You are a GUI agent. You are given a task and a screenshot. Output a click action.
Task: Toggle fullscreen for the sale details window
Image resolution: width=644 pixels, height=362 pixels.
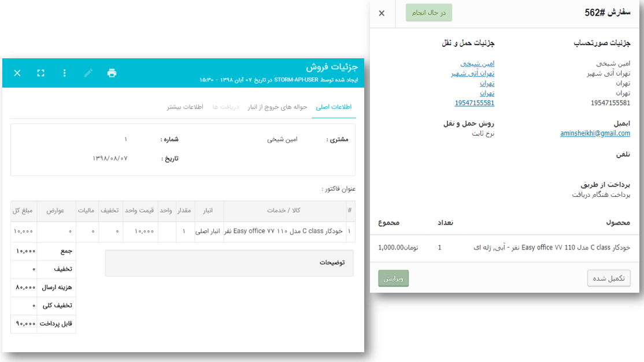coord(40,73)
